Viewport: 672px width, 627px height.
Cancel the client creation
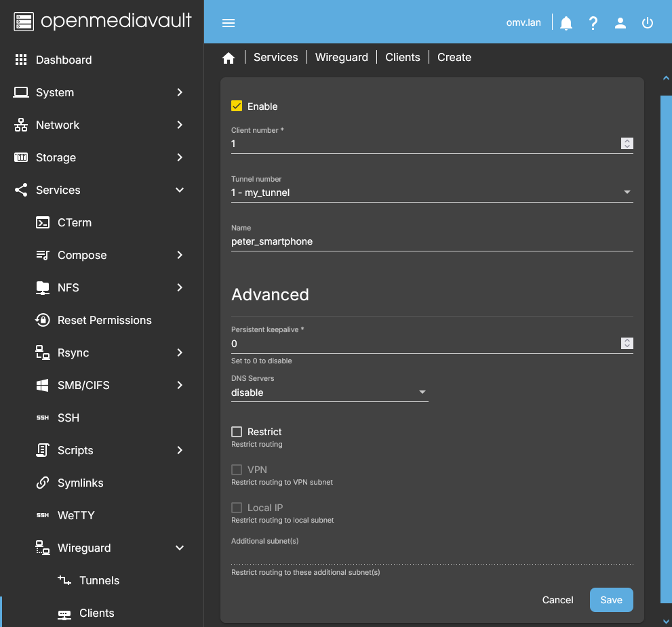point(557,600)
